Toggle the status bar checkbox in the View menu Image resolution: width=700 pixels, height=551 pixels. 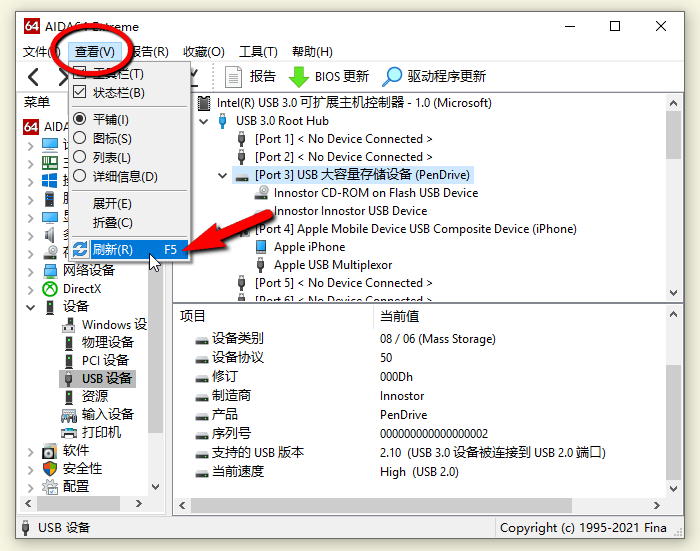pyautogui.click(x=80, y=93)
